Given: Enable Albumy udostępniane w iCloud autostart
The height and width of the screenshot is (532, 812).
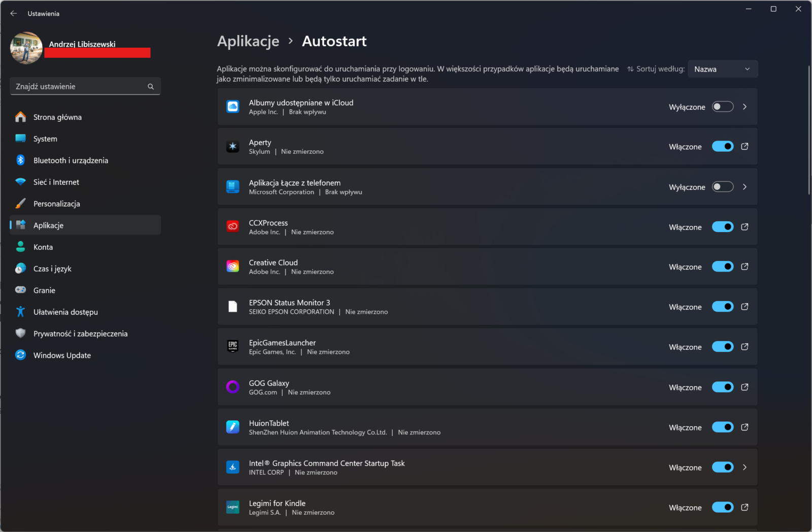Looking at the screenshot, I should [x=723, y=107].
